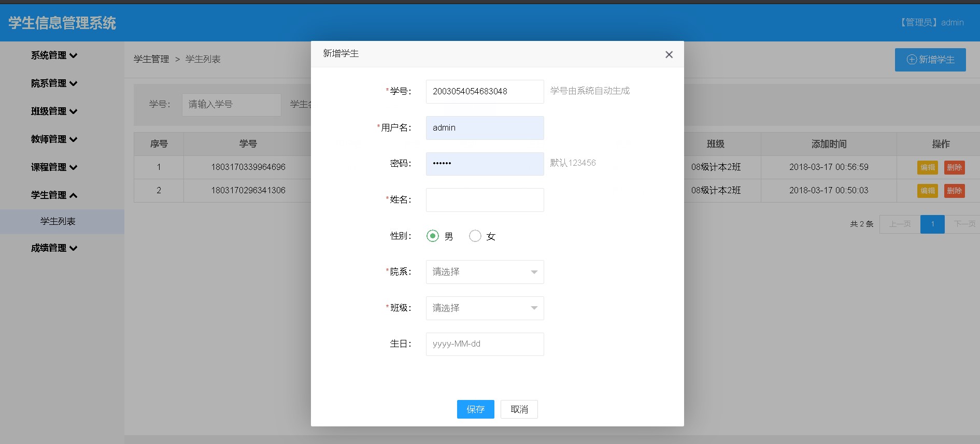Click 编辑 for the 2018-03-17 00:50:03 row
The width and height of the screenshot is (980, 444).
click(x=927, y=191)
